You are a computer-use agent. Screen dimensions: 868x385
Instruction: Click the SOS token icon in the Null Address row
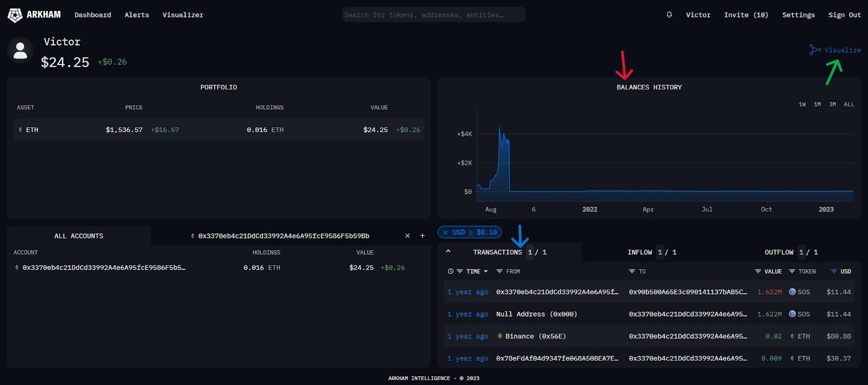(x=792, y=314)
